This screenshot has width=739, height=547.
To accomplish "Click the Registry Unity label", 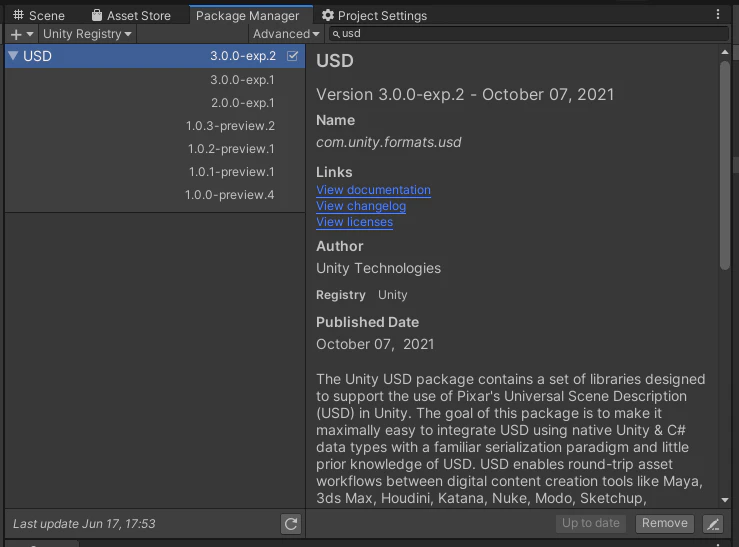I will [x=361, y=295].
